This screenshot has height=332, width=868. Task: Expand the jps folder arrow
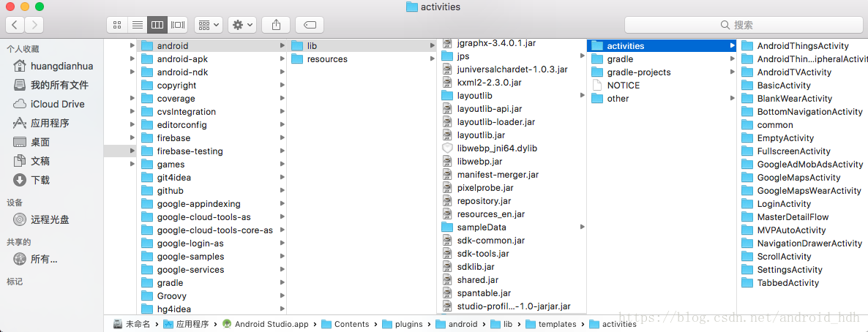(x=583, y=56)
